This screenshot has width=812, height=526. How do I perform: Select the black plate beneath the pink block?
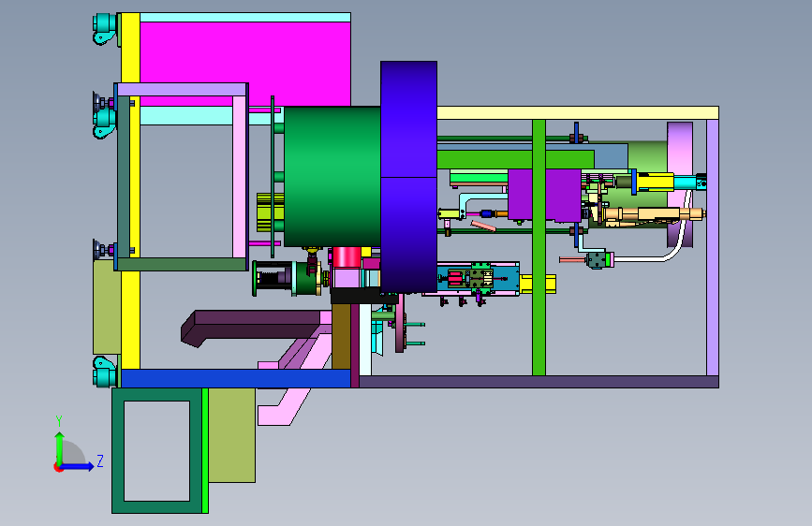coord(364,296)
